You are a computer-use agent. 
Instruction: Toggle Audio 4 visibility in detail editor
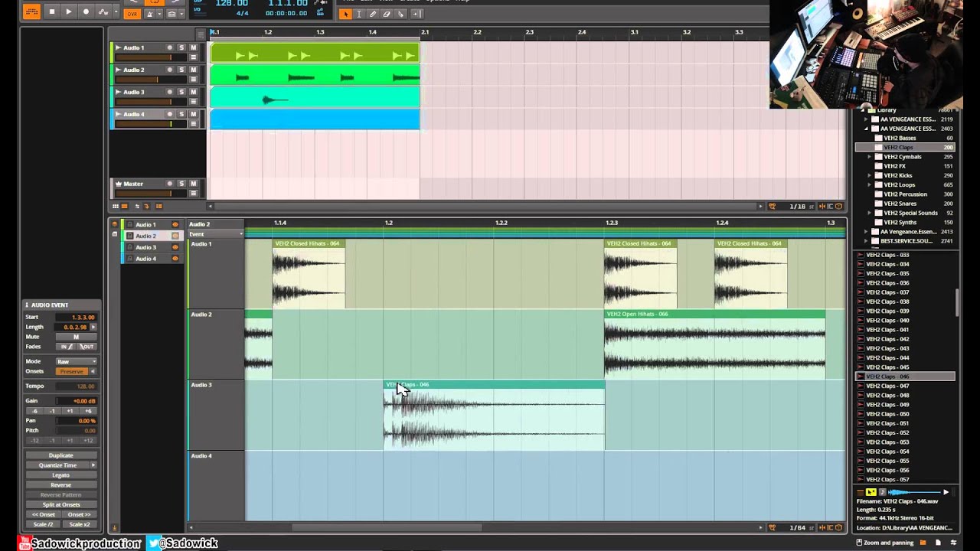[x=175, y=259]
